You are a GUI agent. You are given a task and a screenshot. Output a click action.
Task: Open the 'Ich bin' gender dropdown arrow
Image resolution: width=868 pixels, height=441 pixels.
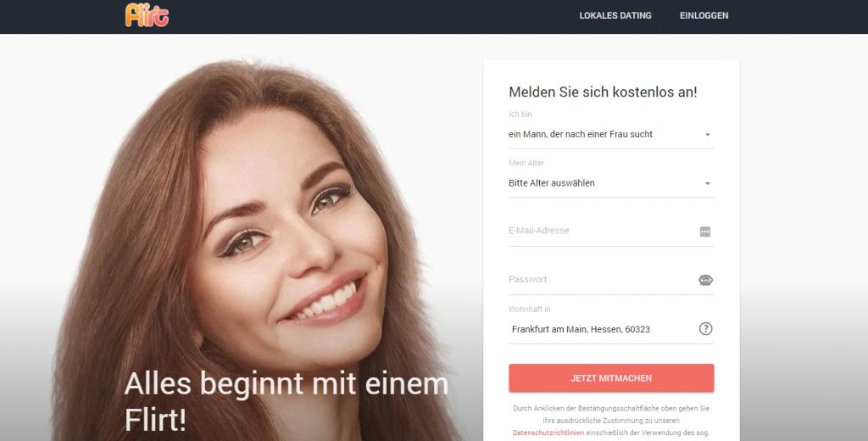pyautogui.click(x=708, y=135)
